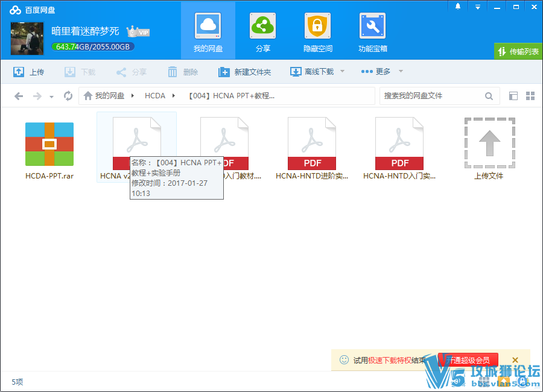
Task: Click the 百度网盘 logo
Action: pos(32,10)
